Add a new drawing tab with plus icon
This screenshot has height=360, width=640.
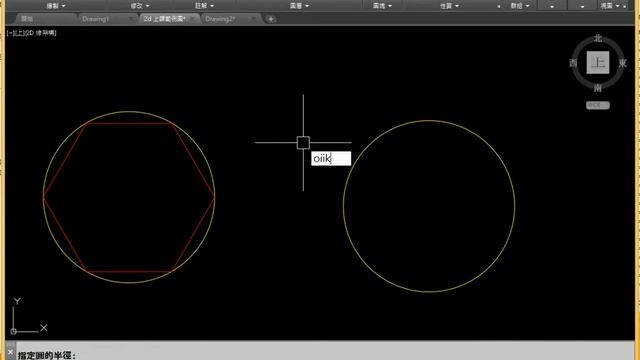coord(271,19)
